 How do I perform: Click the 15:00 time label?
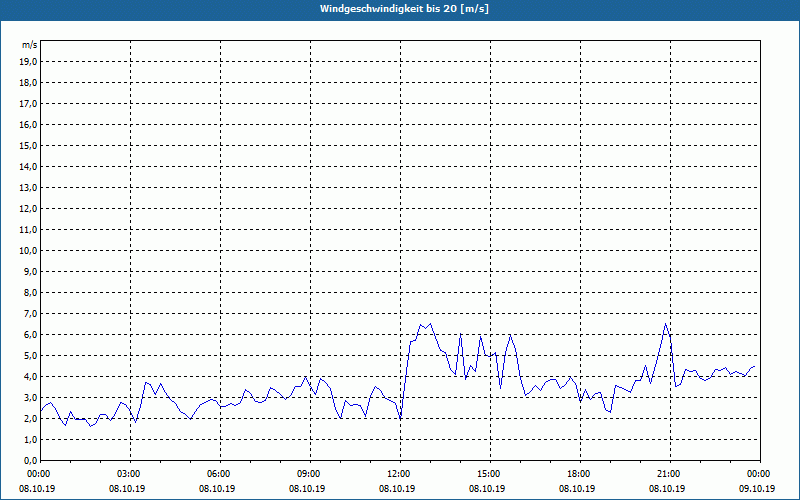[490, 474]
